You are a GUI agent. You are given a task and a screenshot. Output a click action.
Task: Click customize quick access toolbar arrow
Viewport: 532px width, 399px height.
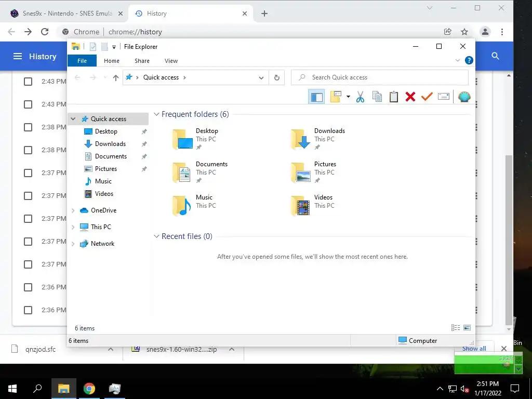pyautogui.click(x=114, y=47)
